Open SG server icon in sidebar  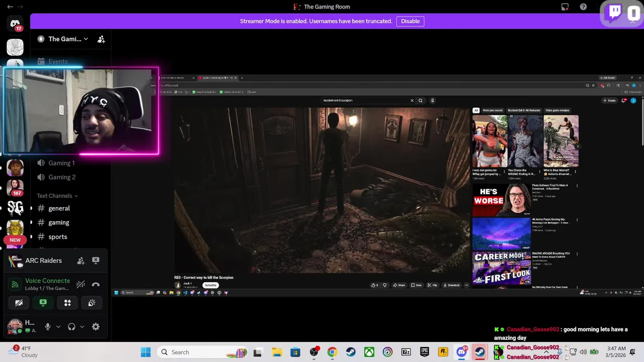pyautogui.click(x=15, y=208)
